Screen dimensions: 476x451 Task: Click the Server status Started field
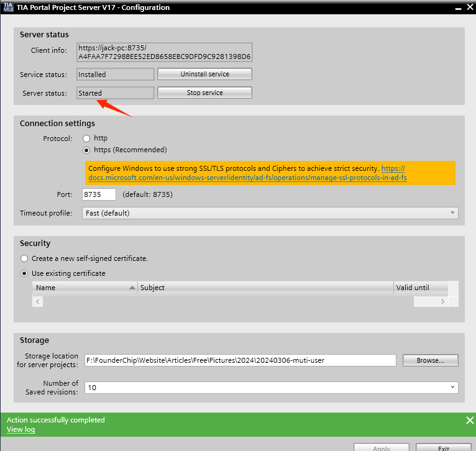point(115,93)
